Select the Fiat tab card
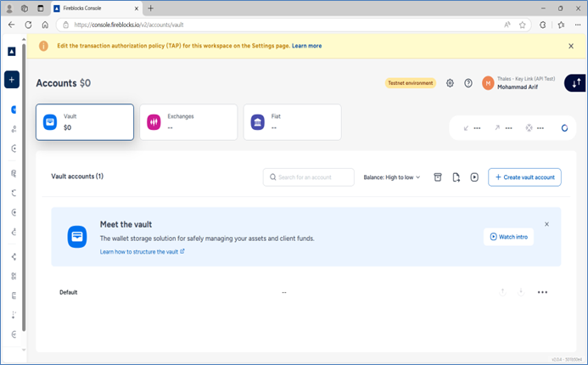Viewport: 588px width, 365px height. pos(293,122)
